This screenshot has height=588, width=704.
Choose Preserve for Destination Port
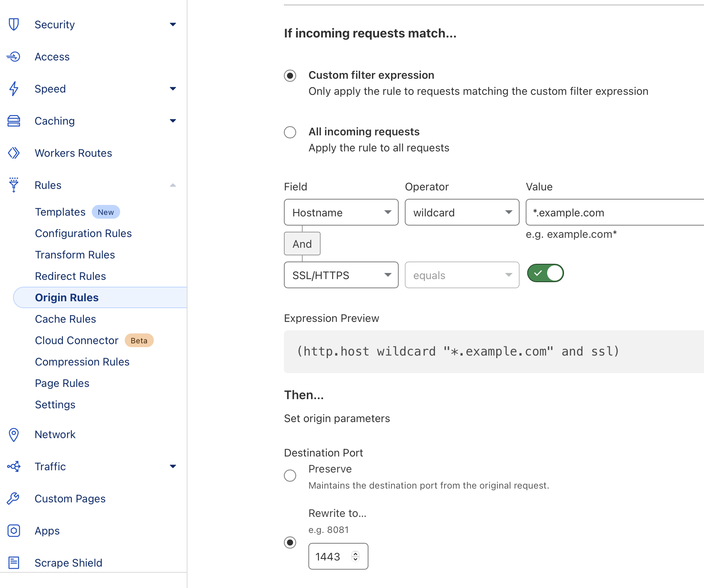[x=290, y=476]
